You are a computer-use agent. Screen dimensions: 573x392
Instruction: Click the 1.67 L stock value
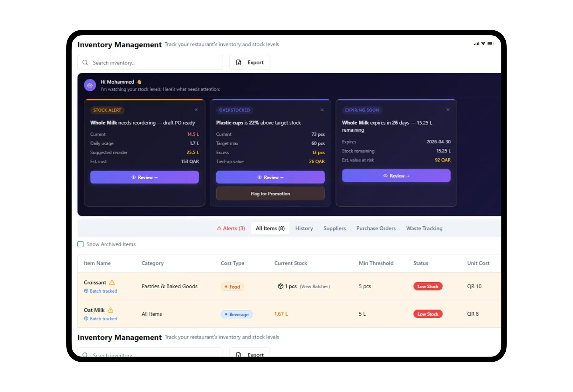point(281,314)
